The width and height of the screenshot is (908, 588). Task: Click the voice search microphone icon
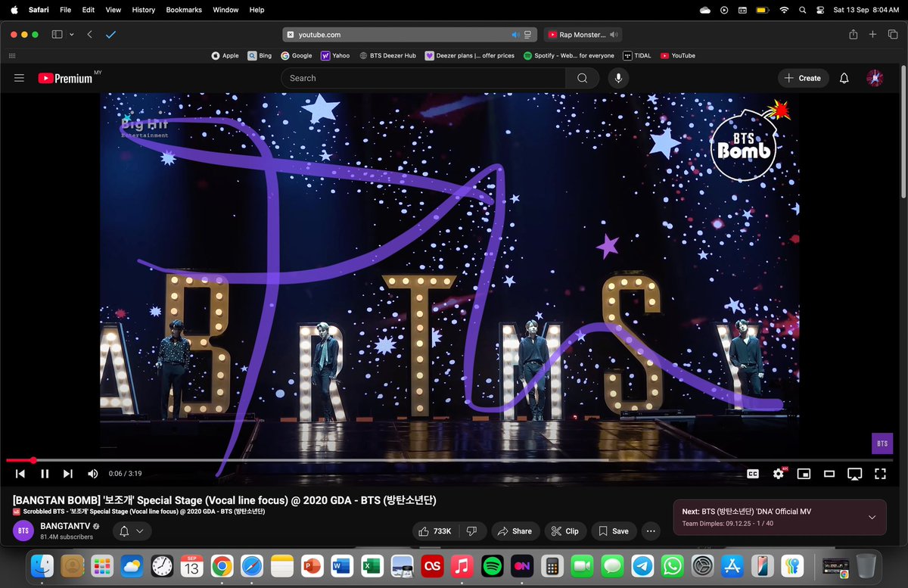[x=618, y=78]
